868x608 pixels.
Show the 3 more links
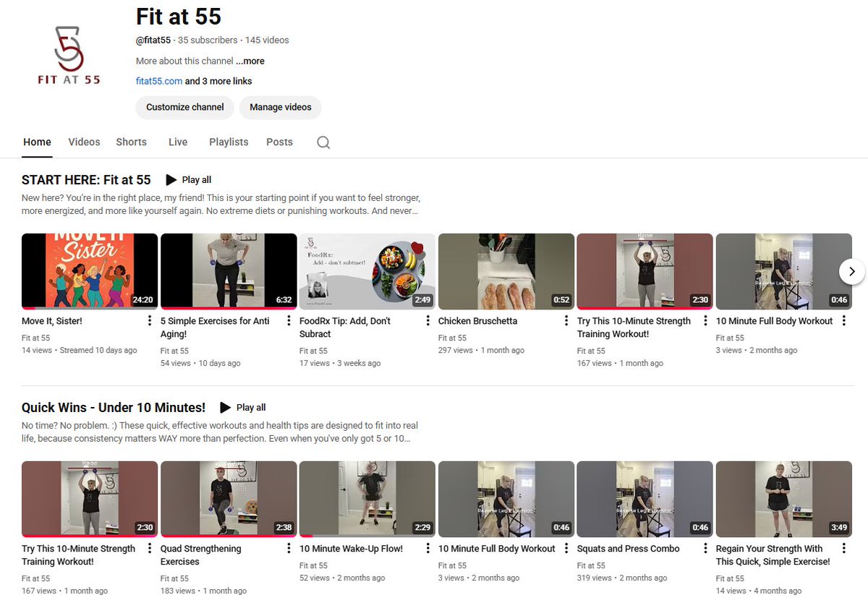coord(218,82)
